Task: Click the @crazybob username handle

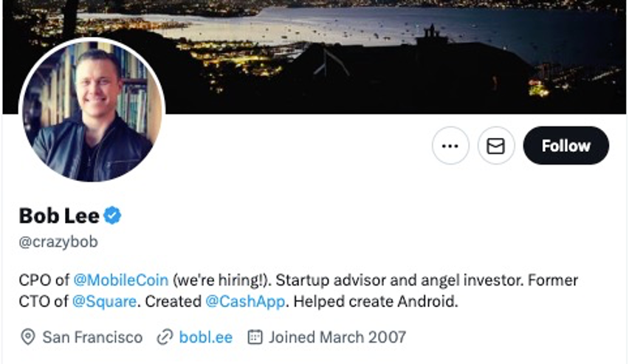Action: click(x=58, y=241)
